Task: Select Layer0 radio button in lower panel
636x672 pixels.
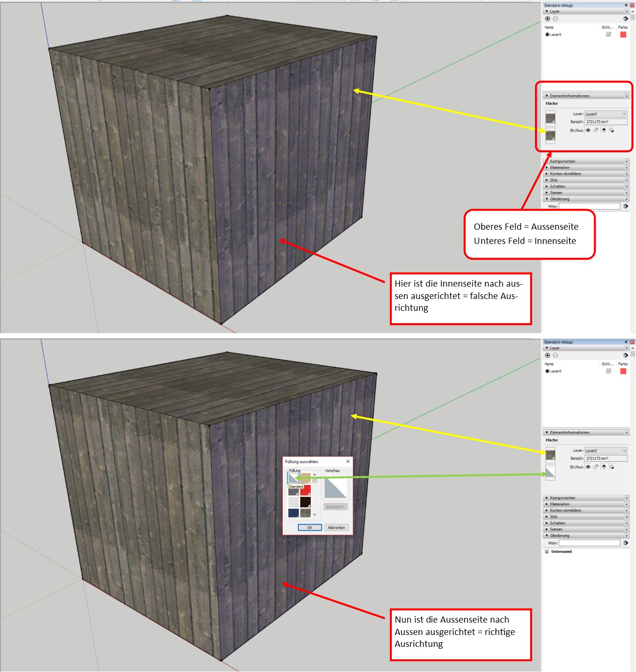Action: click(x=547, y=371)
